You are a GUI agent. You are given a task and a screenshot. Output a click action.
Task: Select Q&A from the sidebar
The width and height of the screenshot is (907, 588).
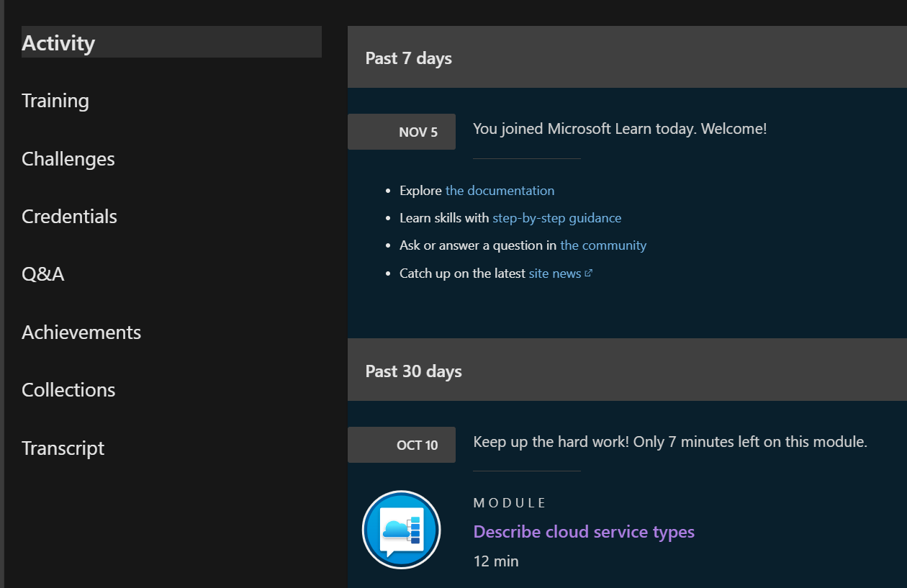click(43, 273)
